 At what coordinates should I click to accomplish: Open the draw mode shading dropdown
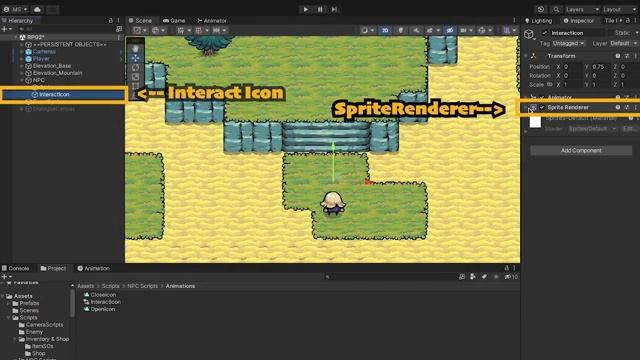367,30
